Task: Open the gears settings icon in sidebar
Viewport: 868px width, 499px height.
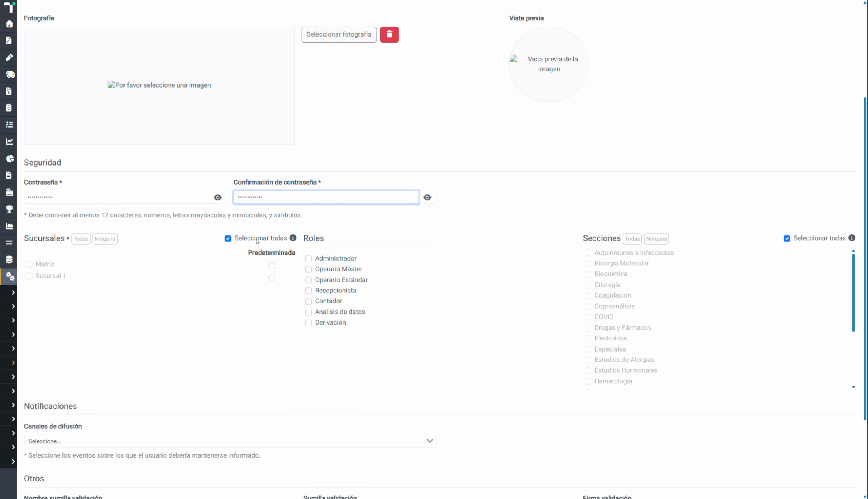Action: (10, 276)
